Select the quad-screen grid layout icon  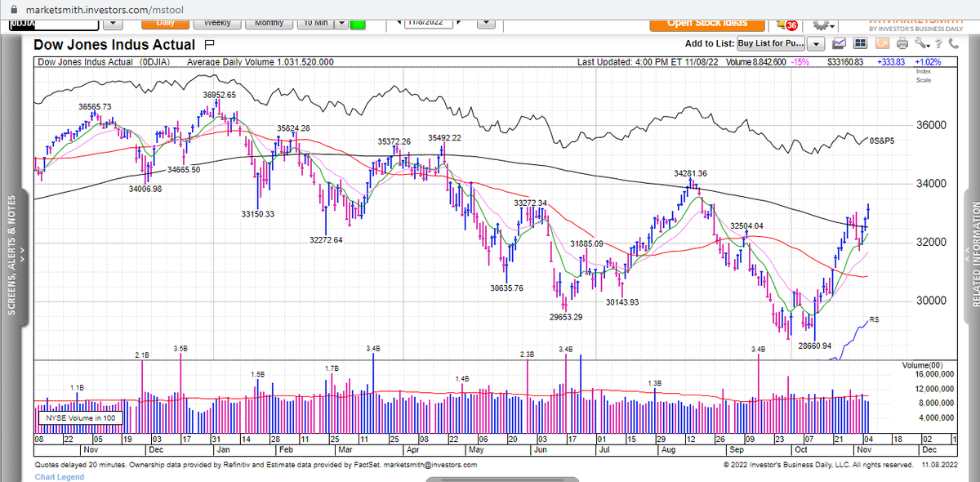tap(860, 42)
